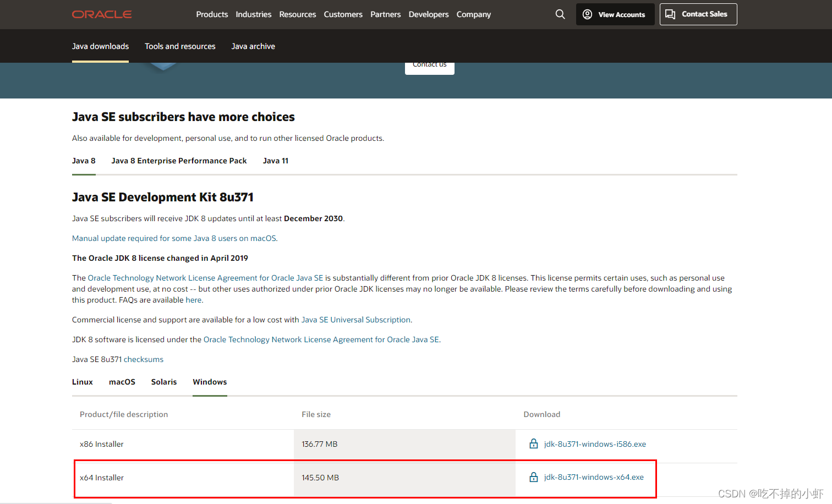Select the macOS platform tab
This screenshot has width=832, height=504.
coord(122,382)
